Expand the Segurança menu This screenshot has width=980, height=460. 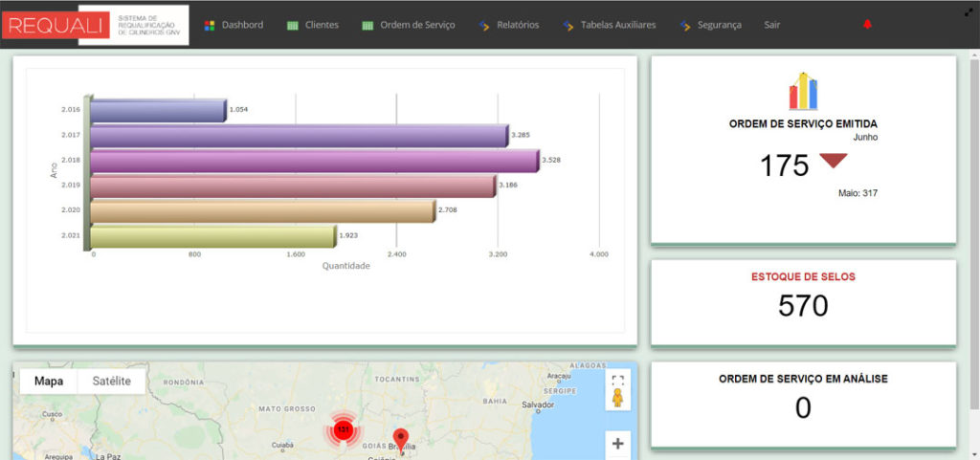[720, 25]
